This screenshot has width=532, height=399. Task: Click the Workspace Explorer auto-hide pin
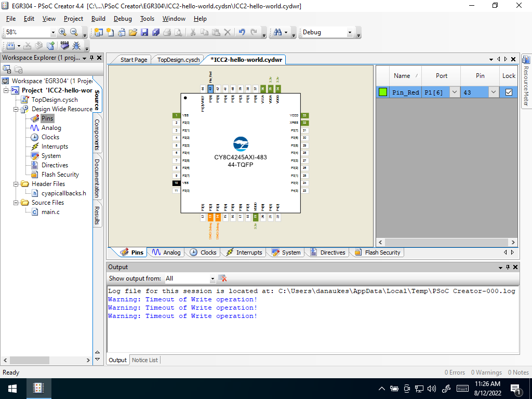(91, 58)
